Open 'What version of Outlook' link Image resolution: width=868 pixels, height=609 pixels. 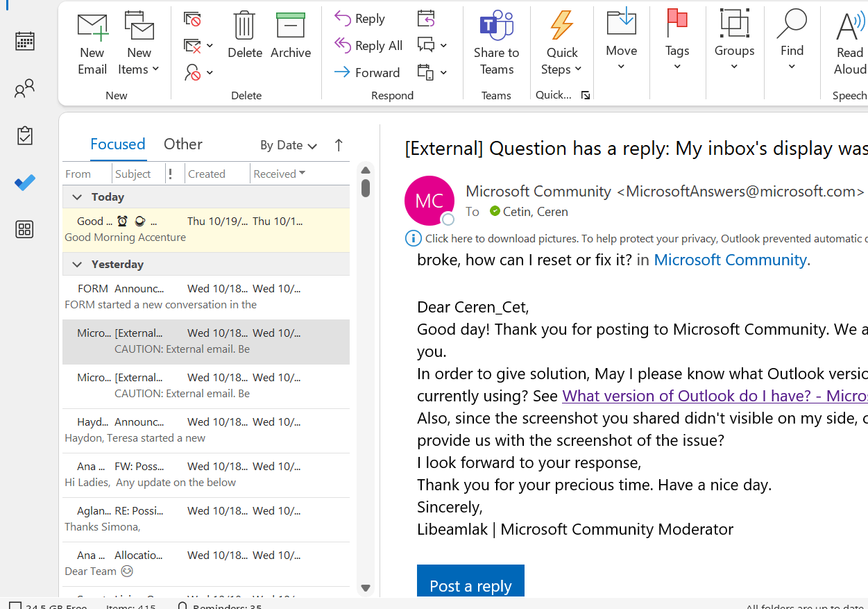(x=715, y=396)
